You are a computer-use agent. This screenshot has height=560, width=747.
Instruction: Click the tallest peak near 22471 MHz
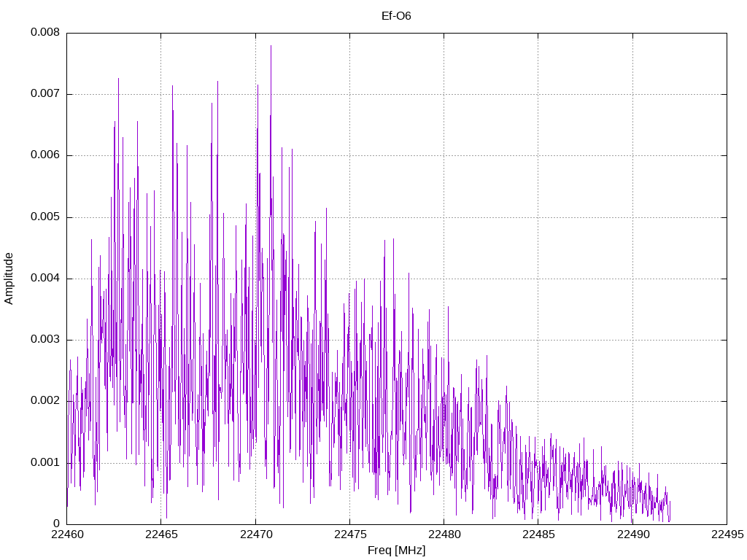[271, 46]
